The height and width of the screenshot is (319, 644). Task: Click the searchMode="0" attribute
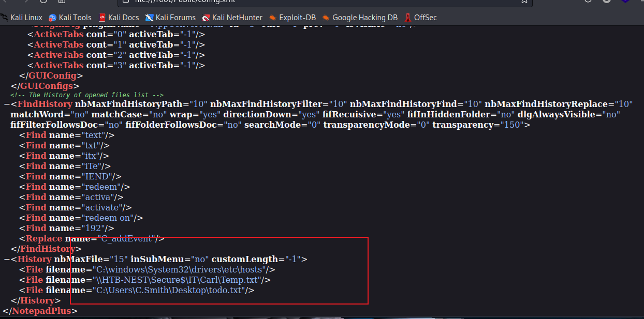coord(283,125)
